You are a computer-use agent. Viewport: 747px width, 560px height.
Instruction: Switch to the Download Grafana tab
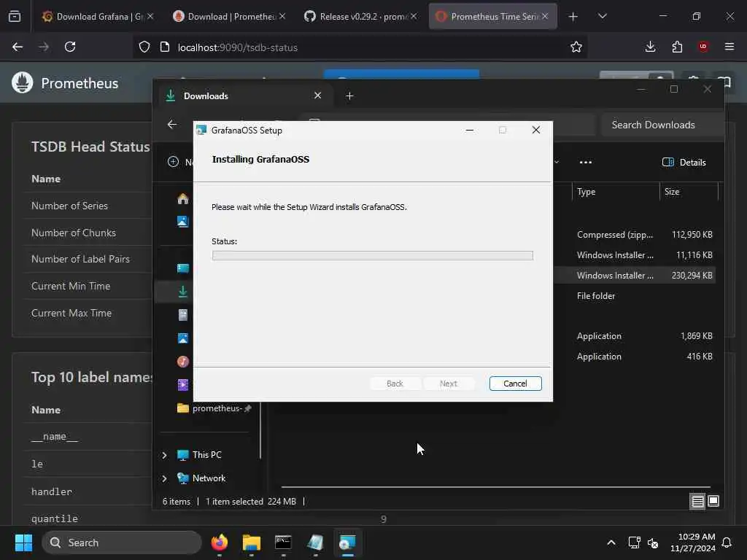pyautogui.click(x=98, y=16)
